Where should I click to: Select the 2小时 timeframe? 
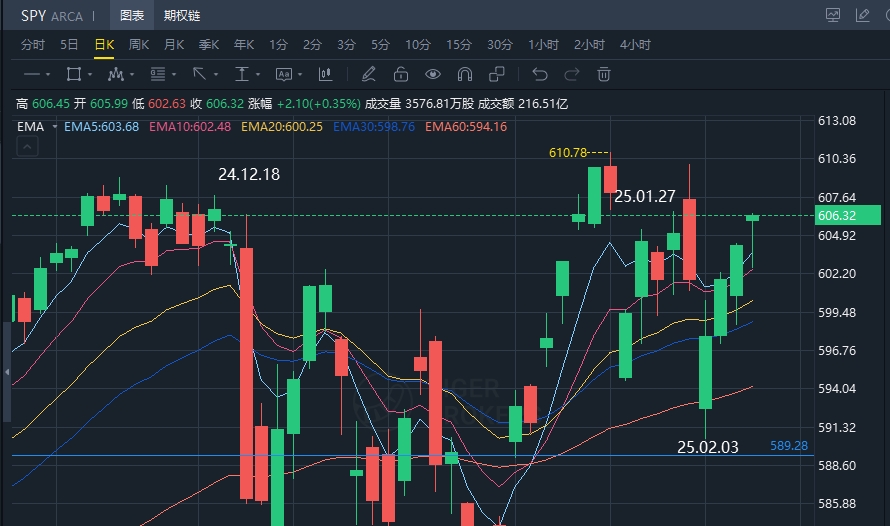(589, 45)
